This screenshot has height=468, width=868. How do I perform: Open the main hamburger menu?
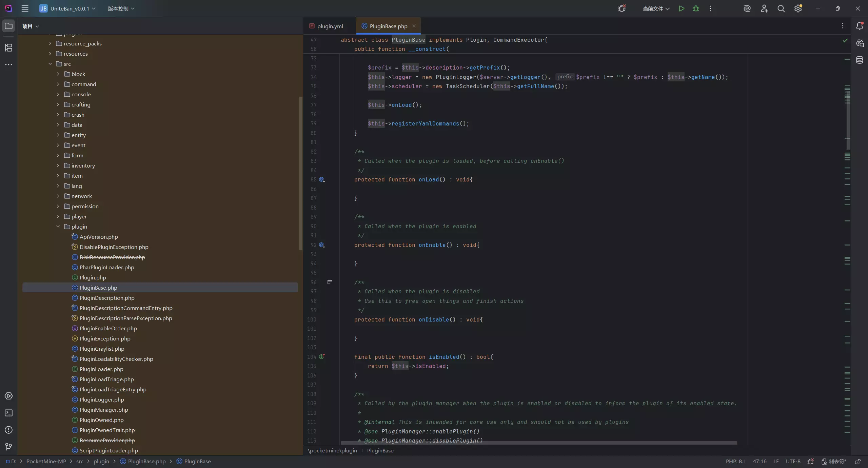pyautogui.click(x=25, y=8)
